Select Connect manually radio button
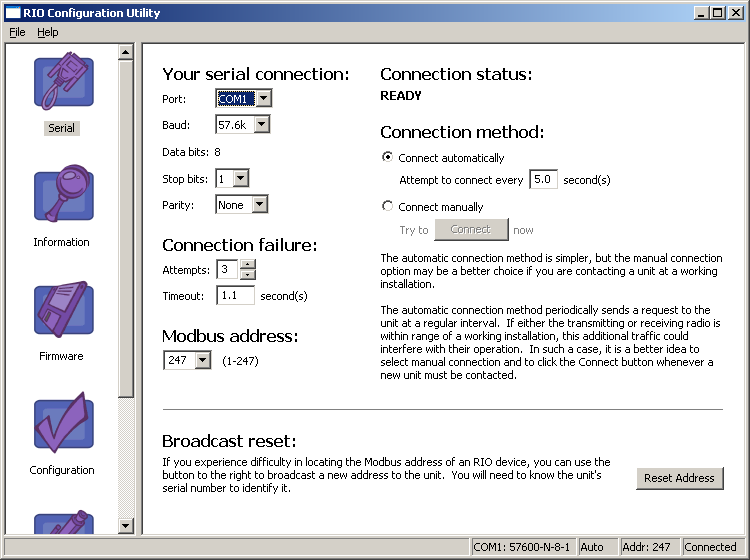 pyautogui.click(x=387, y=206)
